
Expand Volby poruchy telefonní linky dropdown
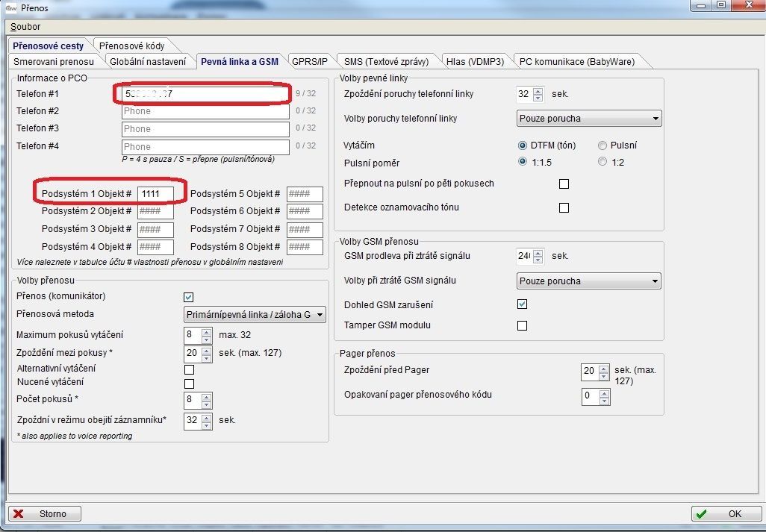[x=589, y=118]
